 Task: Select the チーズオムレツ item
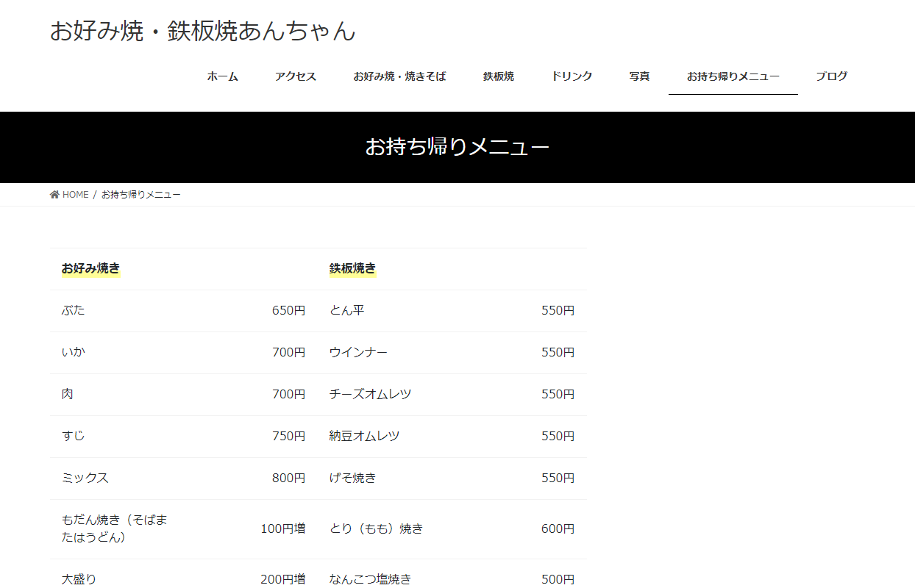[370, 394]
